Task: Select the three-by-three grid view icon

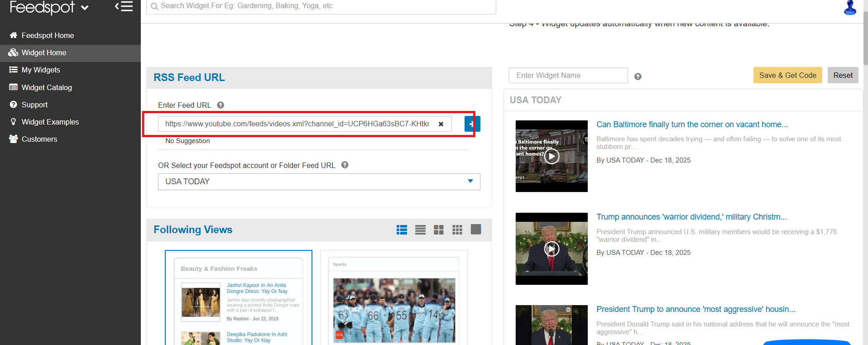Action: (x=457, y=230)
